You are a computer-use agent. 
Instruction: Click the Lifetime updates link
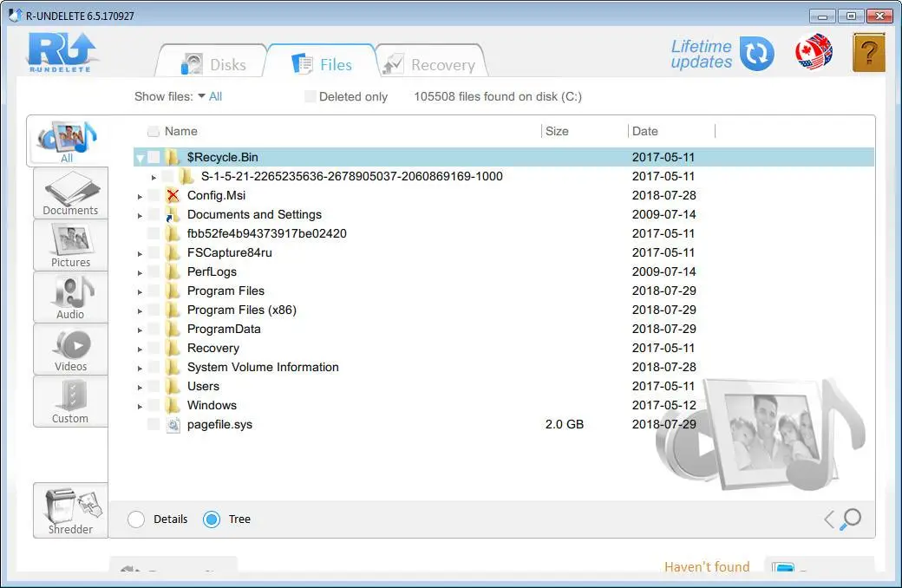(702, 54)
